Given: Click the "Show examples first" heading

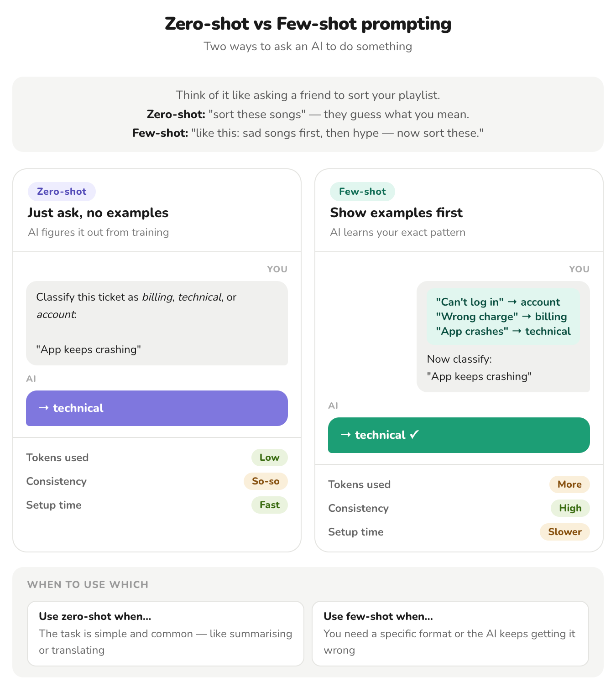Looking at the screenshot, I should pos(396,213).
